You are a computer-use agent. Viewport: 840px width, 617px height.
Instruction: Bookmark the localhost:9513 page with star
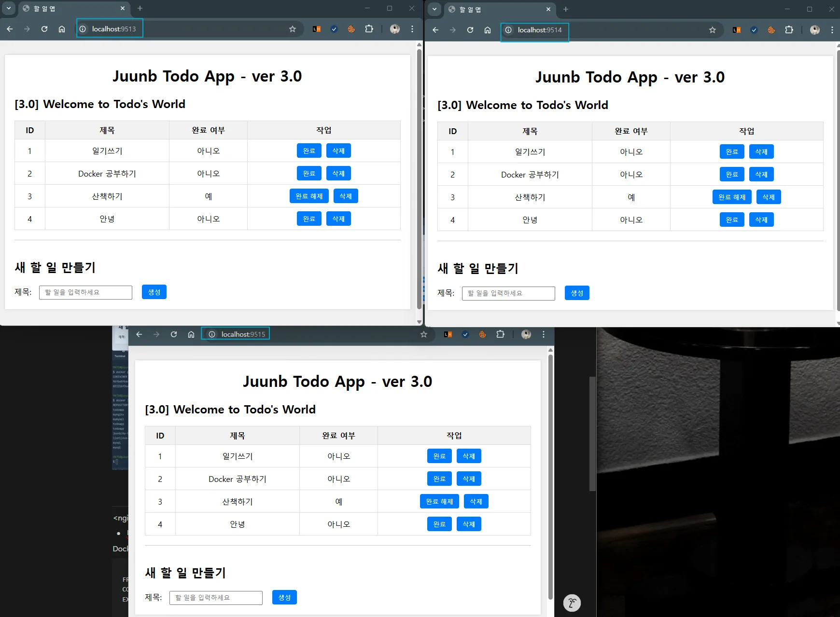[293, 29]
